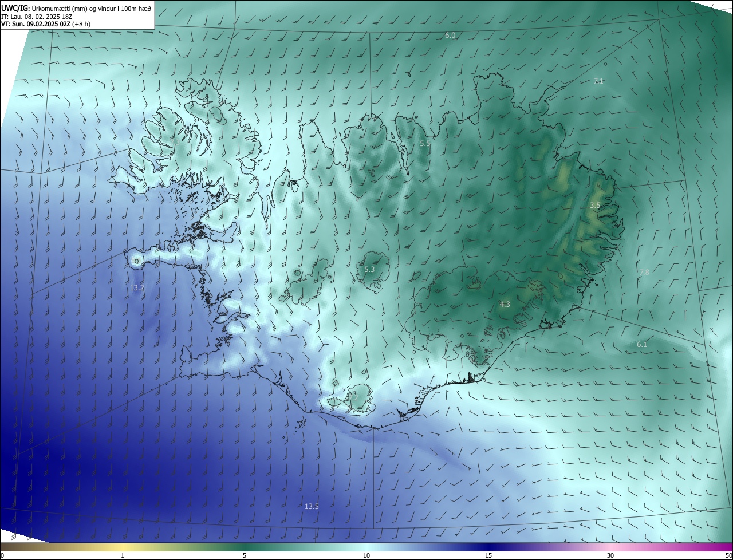733x560 pixels.
Task: Click the colorbar tick label 10
Action: coord(366,555)
